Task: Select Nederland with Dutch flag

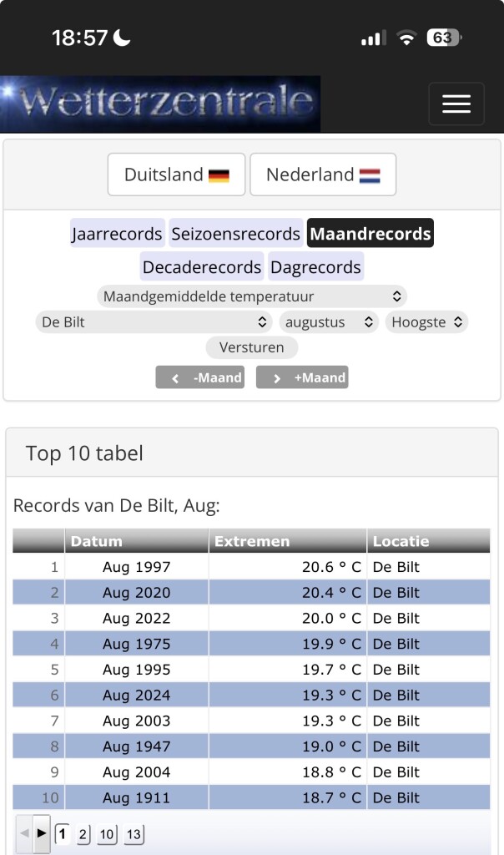Action: point(323,175)
